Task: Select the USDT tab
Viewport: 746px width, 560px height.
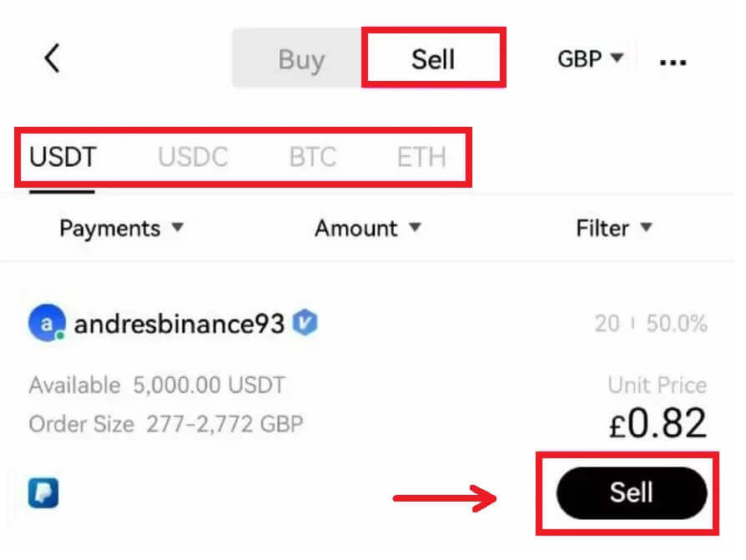Action: pos(62,156)
